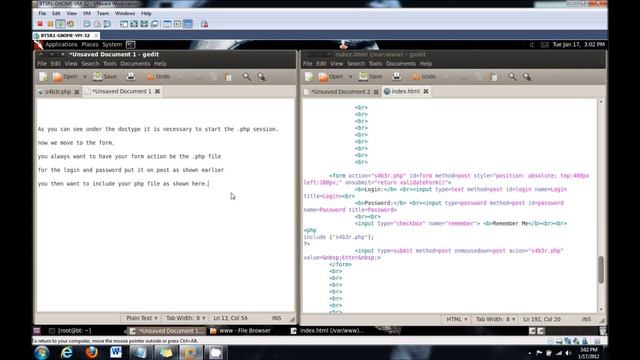Open File menu in left gedit window
Screen dimensions: 640x360
(x=42, y=64)
